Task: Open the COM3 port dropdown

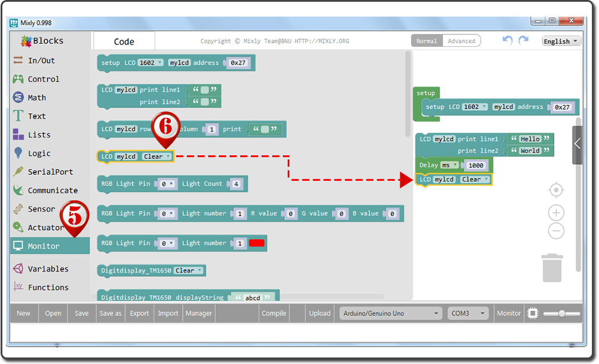Action: [x=468, y=313]
